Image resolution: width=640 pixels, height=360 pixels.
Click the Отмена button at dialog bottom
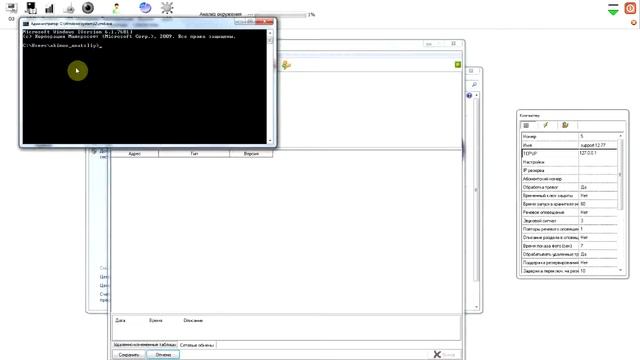coord(163,355)
